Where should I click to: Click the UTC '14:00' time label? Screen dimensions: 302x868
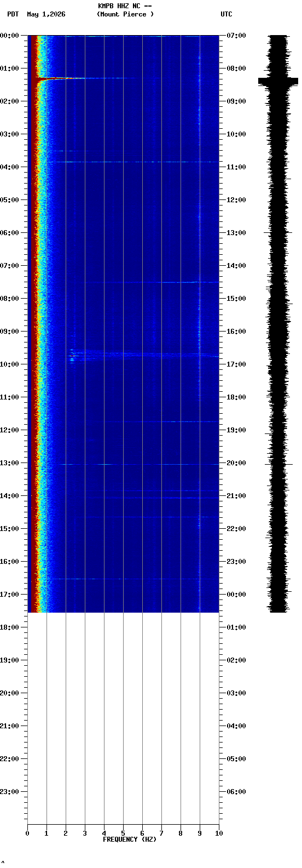pos(236,266)
